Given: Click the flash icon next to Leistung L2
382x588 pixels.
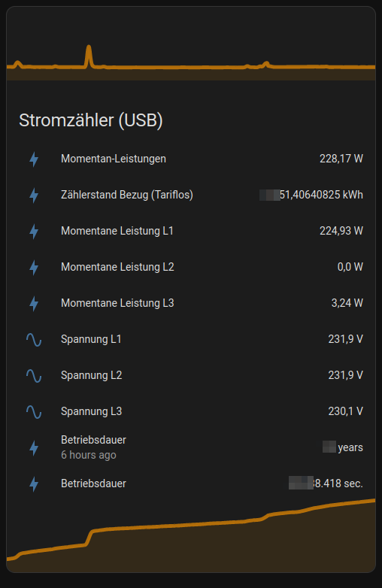Looking at the screenshot, I should tap(34, 268).
